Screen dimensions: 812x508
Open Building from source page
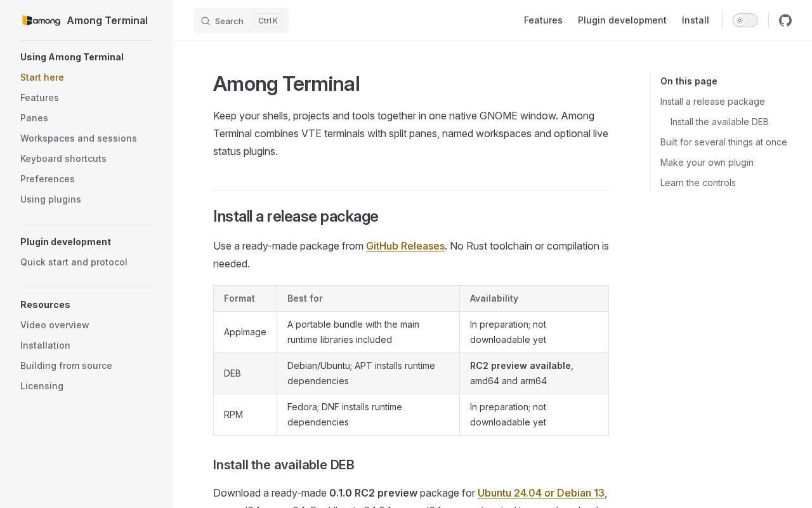pyautogui.click(x=66, y=366)
